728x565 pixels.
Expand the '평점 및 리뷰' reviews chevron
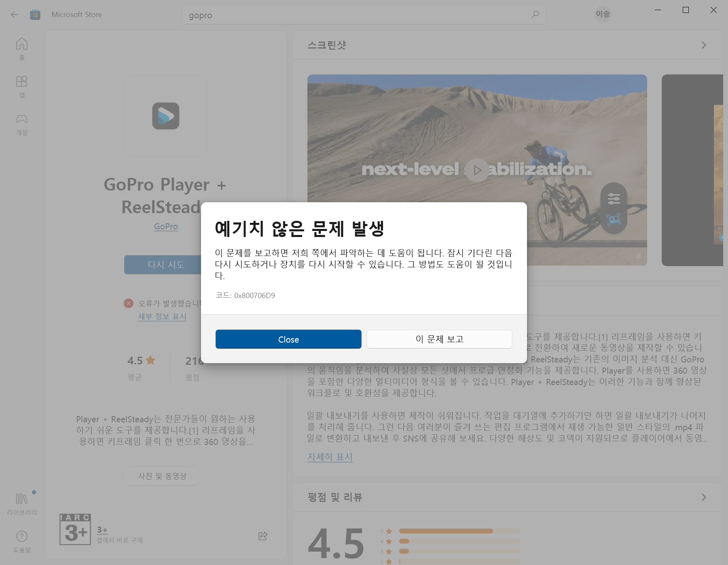pos(704,497)
